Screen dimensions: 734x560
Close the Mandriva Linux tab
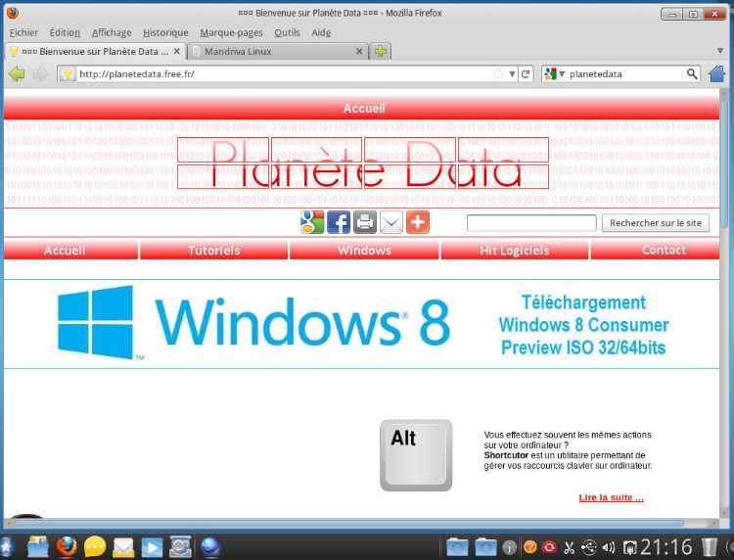click(359, 51)
